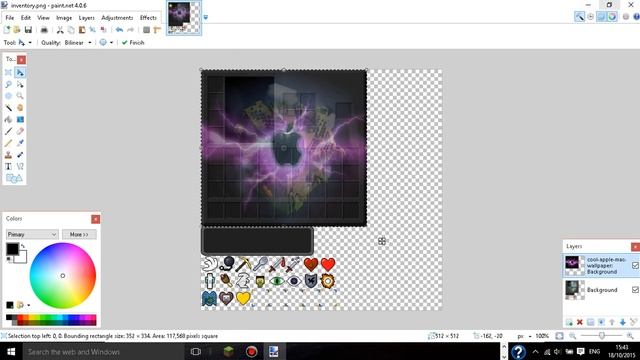Open the View menu

43,18
